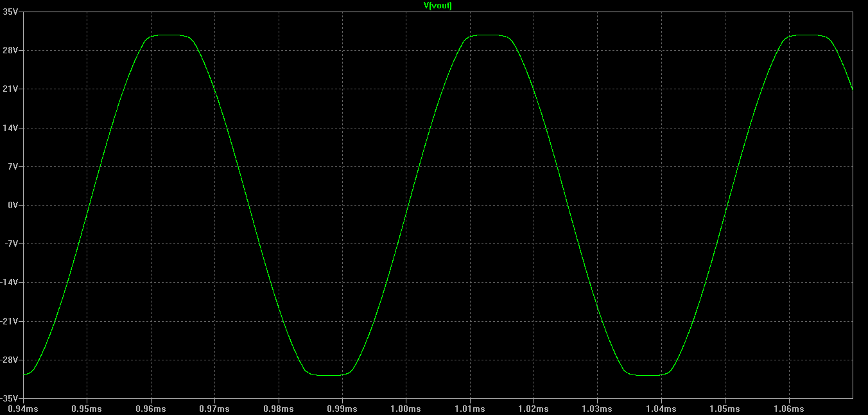
Task: Click the 0V vertical axis label
Action: click(x=13, y=205)
